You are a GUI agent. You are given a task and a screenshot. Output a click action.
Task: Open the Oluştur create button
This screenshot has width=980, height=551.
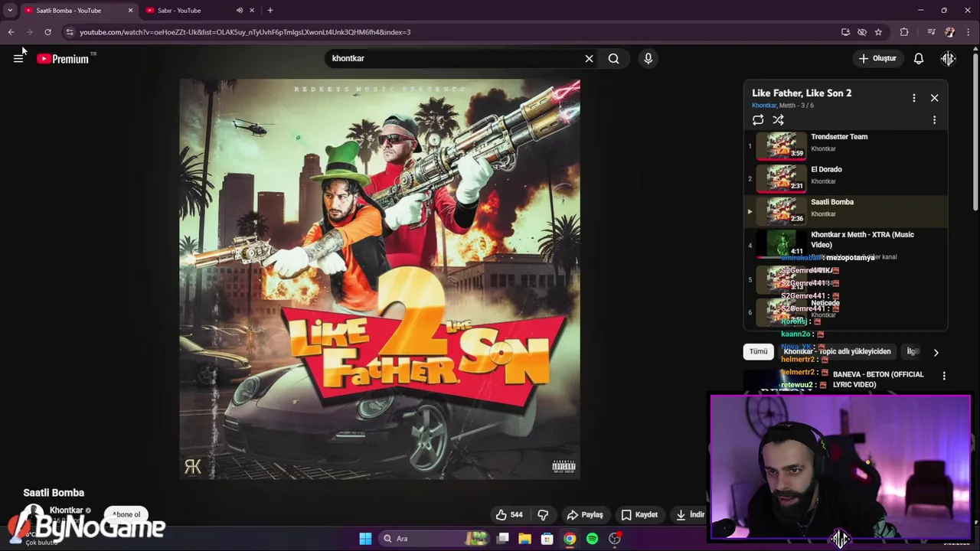point(877,58)
